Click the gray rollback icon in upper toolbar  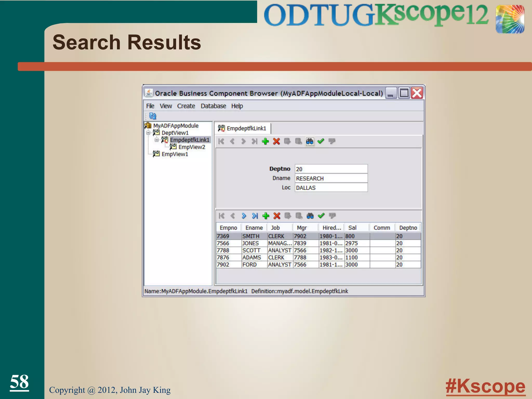(x=332, y=141)
